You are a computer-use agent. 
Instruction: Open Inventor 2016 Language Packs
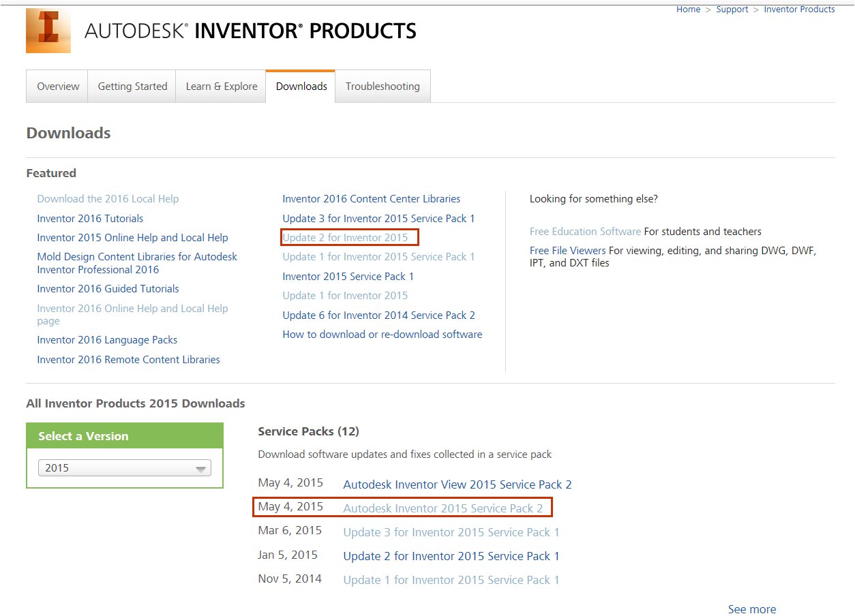tap(107, 339)
